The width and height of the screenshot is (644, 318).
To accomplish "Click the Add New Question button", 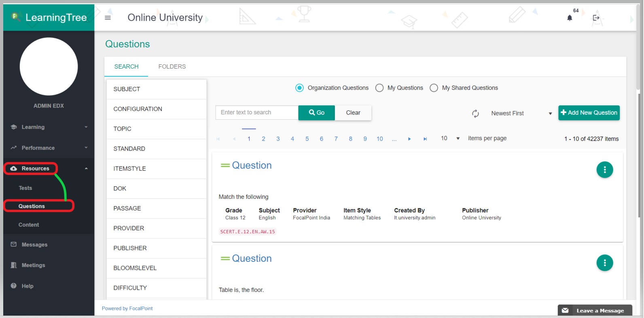I will pos(589,113).
